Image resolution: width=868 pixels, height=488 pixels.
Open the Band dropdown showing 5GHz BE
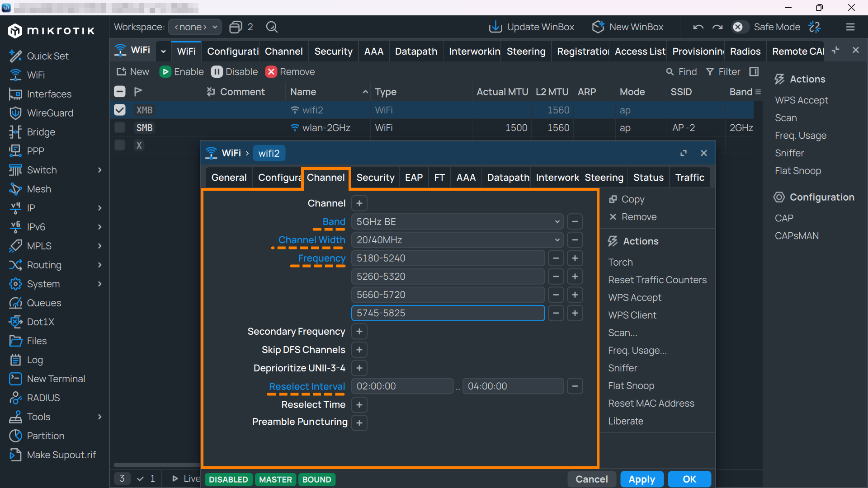pyautogui.click(x=458, y=222)
